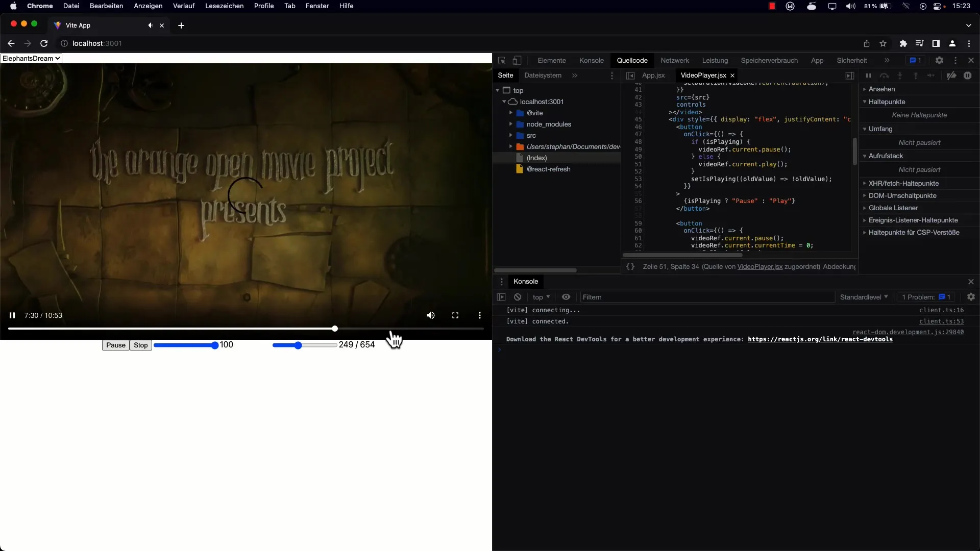The height and width of the screenshot is (551, 980).
Task: Mute video using the volume icon
Action: click(x=431, y=315)
